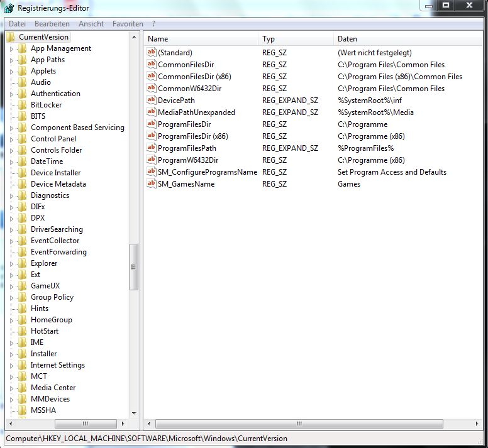Click the Daten column header
The width and height of the screenshot is (488, 448).
[x=408, y=39]
